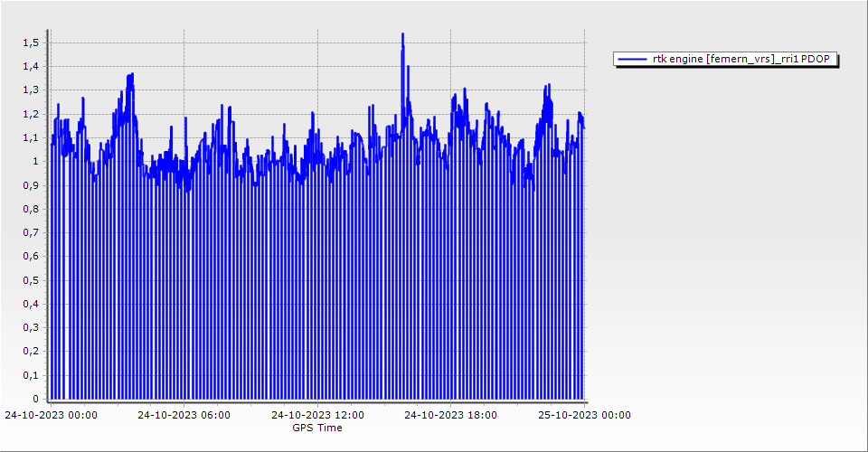This screenshot has width=868, height=452.
Task: Select the 1,2 y-axis tick label
Action: (31, 114)
